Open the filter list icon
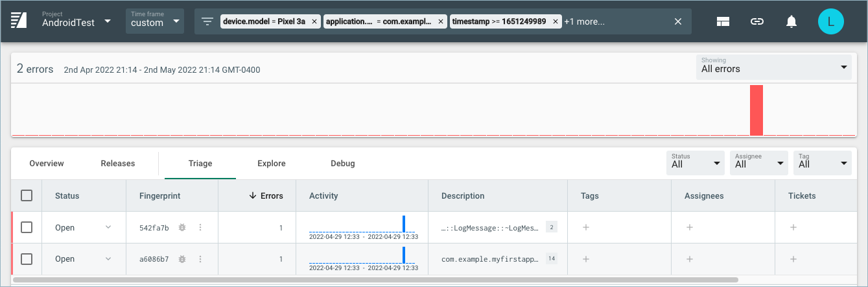The width and height of the screenshot is (868, 287). pos(207,21)
